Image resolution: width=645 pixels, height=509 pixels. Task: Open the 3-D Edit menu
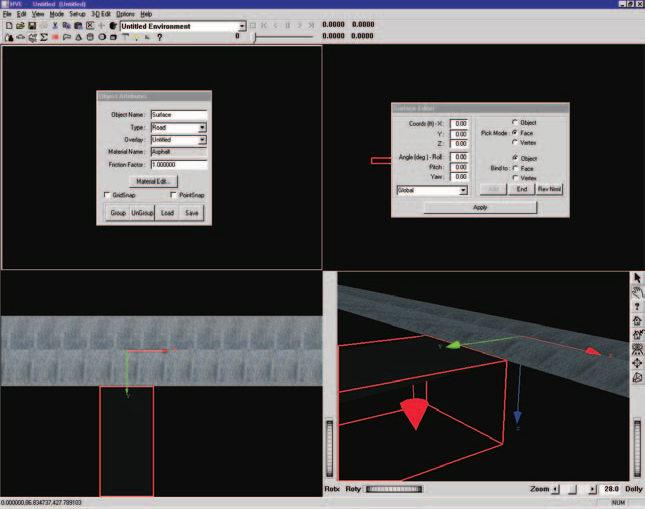click(x=101, y=14)
